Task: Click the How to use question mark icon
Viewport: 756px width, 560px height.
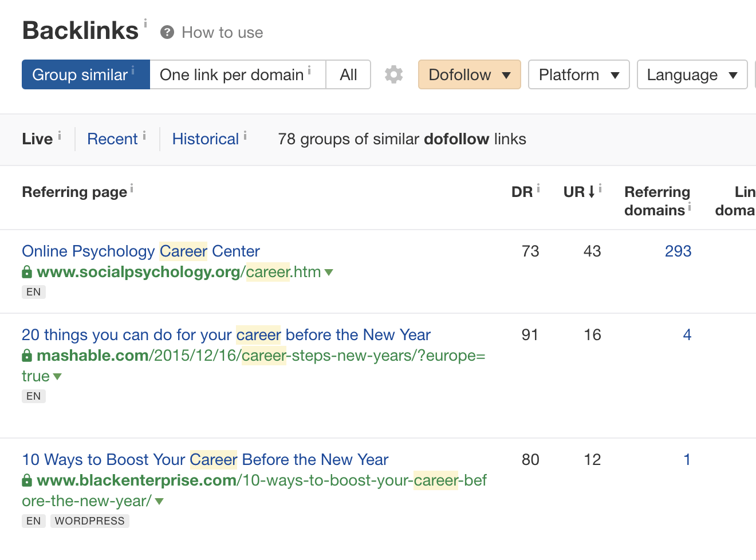Action: 167,33
